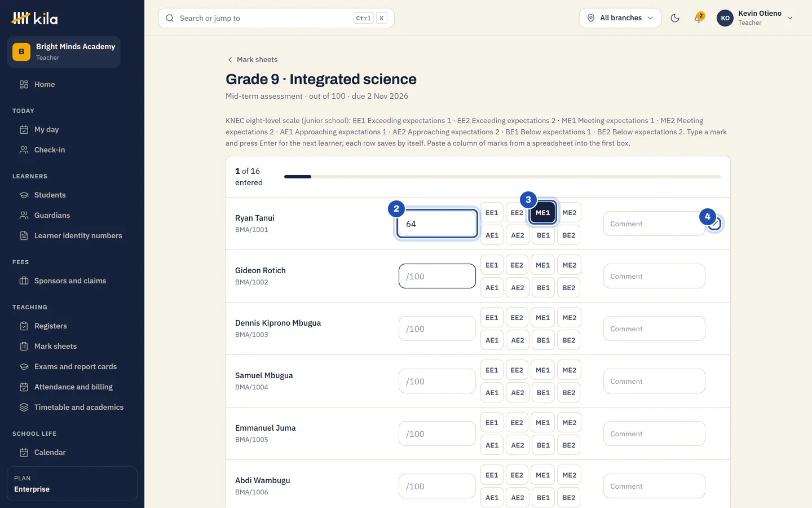The height and width of the screenshot is (508, 812).
Task: Click Learner identity numbers document icon
Action: point(24,235)
